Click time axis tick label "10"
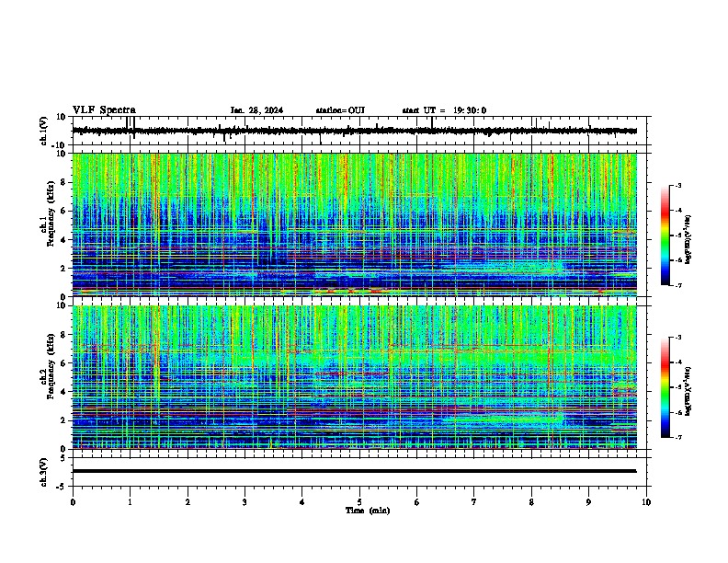The height and width of the screenshot is (563, 728). click(646, 502)
